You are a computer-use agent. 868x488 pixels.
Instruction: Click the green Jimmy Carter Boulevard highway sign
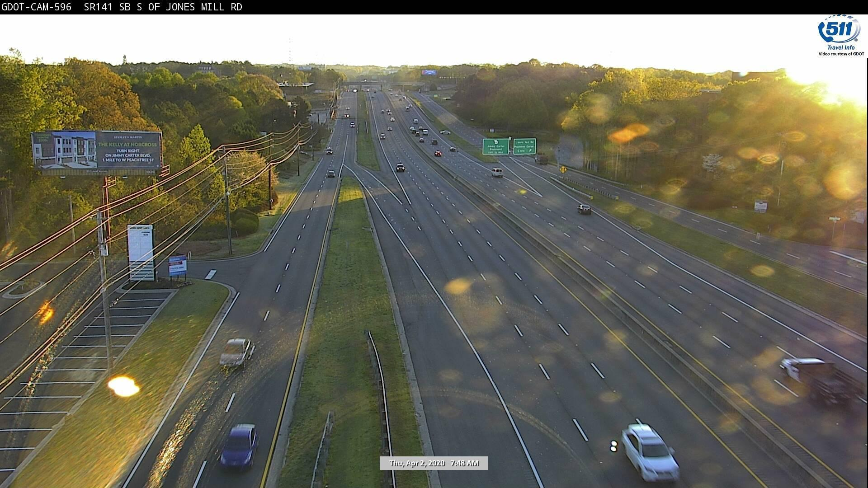click(x=496, y=146)
